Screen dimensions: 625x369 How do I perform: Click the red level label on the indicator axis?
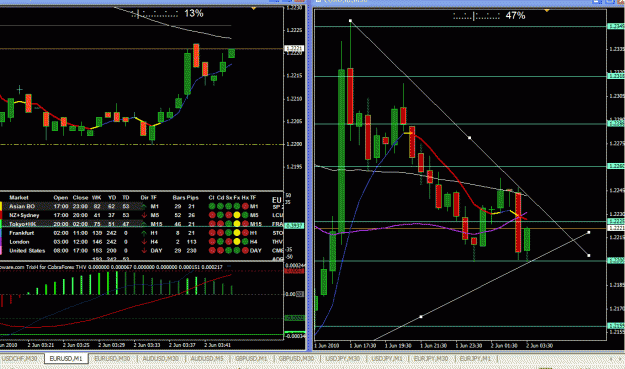coord(294,271)
